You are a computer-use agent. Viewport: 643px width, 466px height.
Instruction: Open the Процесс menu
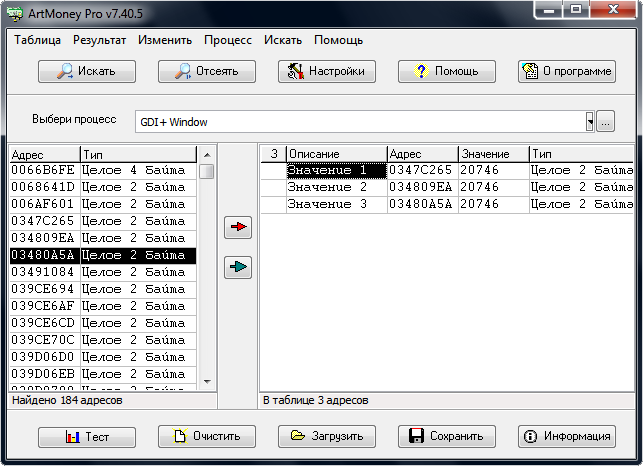pyautogui.click(x=228, y=40)
